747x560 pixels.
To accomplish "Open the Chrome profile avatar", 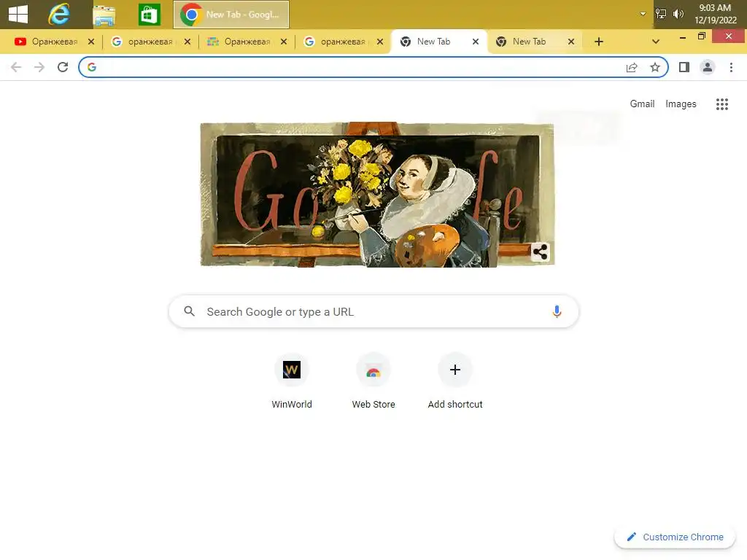I will [708, 67].
